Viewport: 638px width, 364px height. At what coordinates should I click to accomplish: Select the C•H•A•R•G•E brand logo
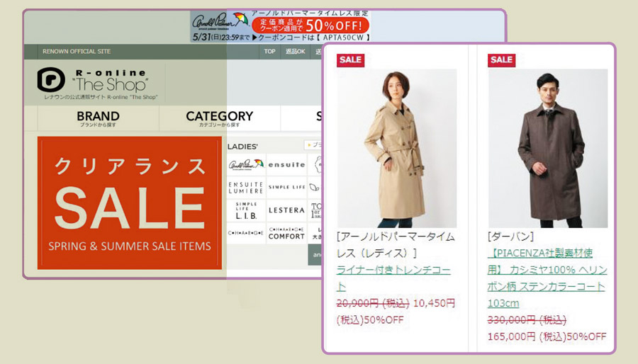[x=246, y=233]
